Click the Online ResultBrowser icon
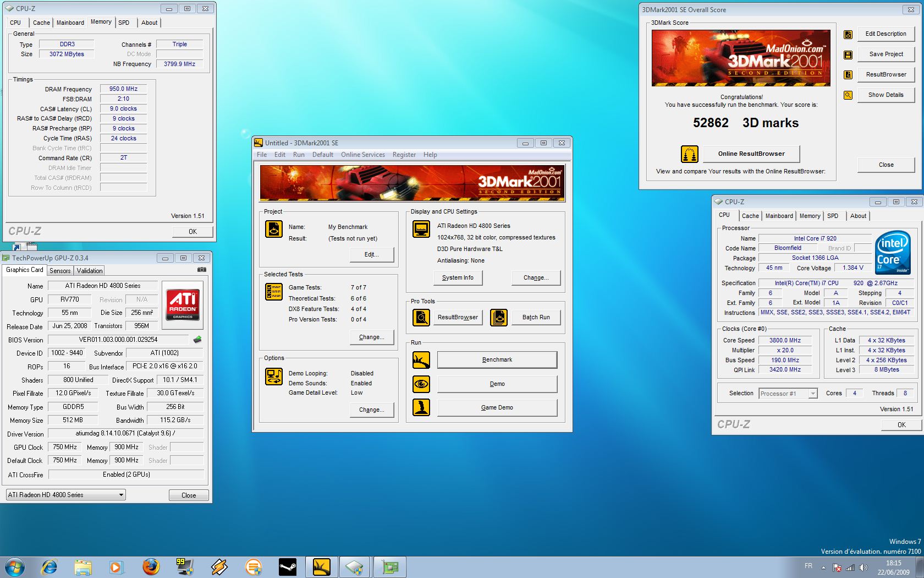 (x=690, y=154)
